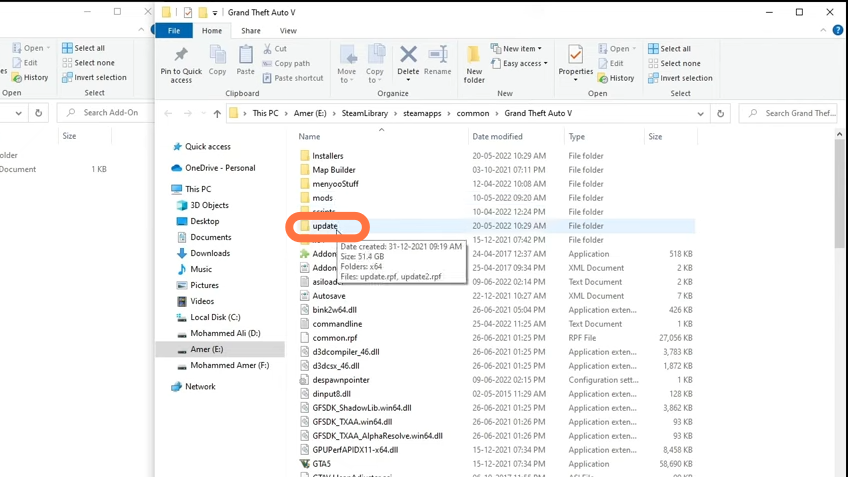Open the New item dropdown
This screenshot has width=848, height=477.
coord(516,49)
